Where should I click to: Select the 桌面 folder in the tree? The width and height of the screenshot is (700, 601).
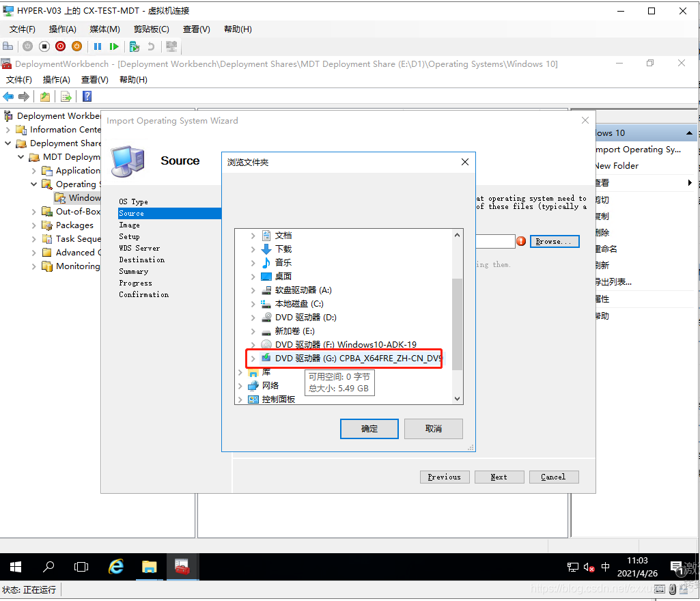(x=283, y=277)
